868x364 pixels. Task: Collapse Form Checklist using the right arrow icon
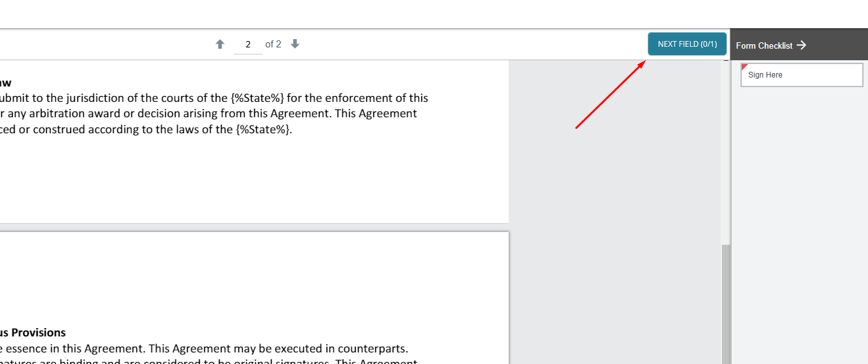(x=801, y=45)
